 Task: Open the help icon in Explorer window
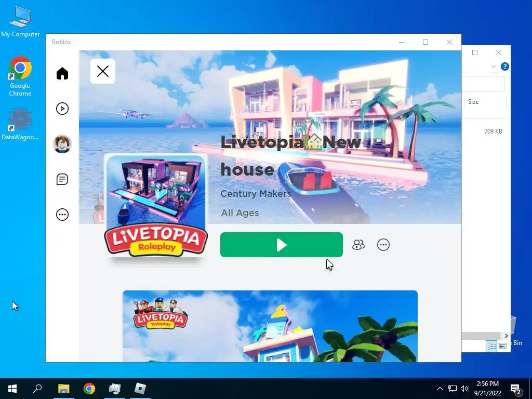click(505, 66)
